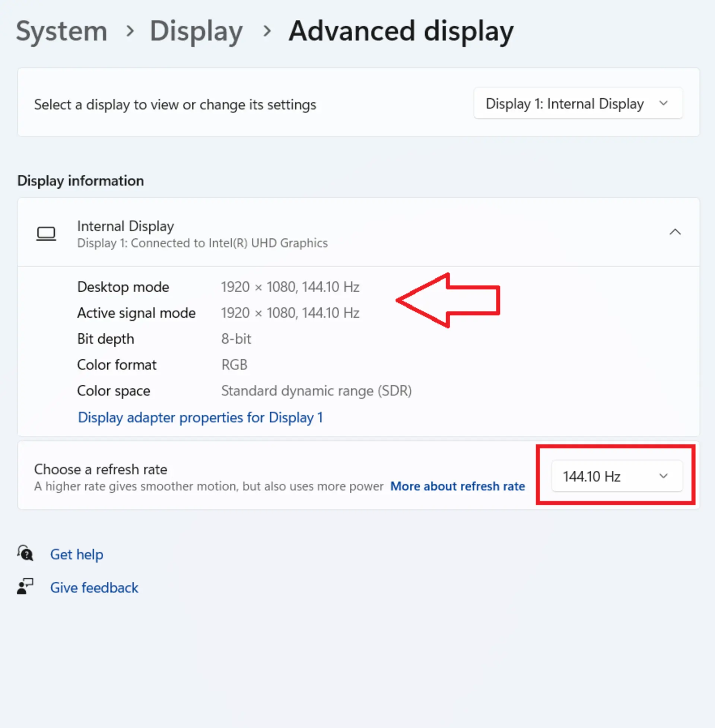
Task: Click the Display information heading
Action: [80, 181]
